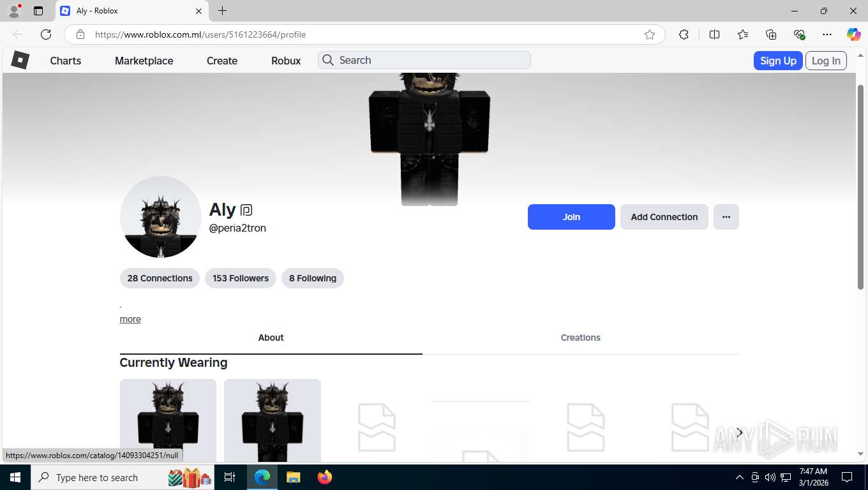Open the second Currently Wearing item
The width and height of the screenshot is (868, 490).
pyautogui.click(x=273, y=420)
